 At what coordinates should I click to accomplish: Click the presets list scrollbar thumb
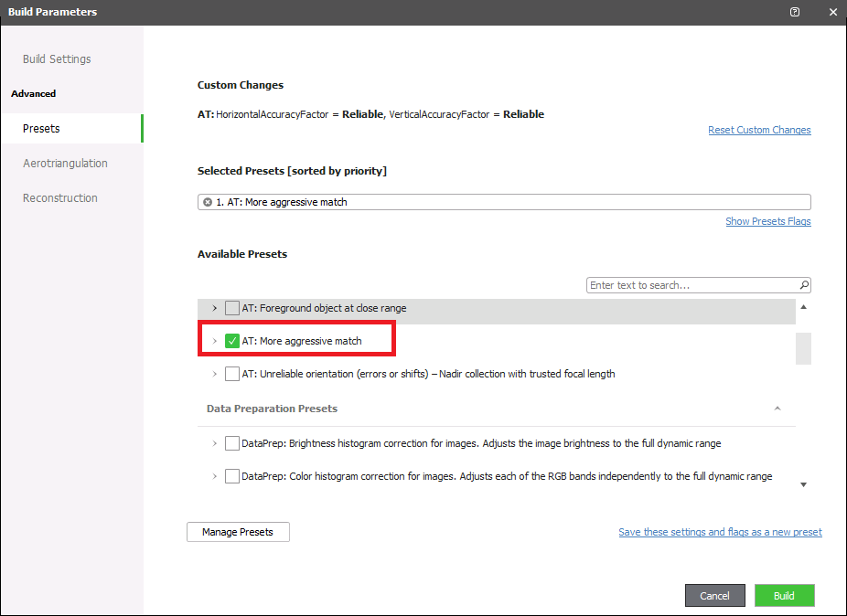(803, 348)
